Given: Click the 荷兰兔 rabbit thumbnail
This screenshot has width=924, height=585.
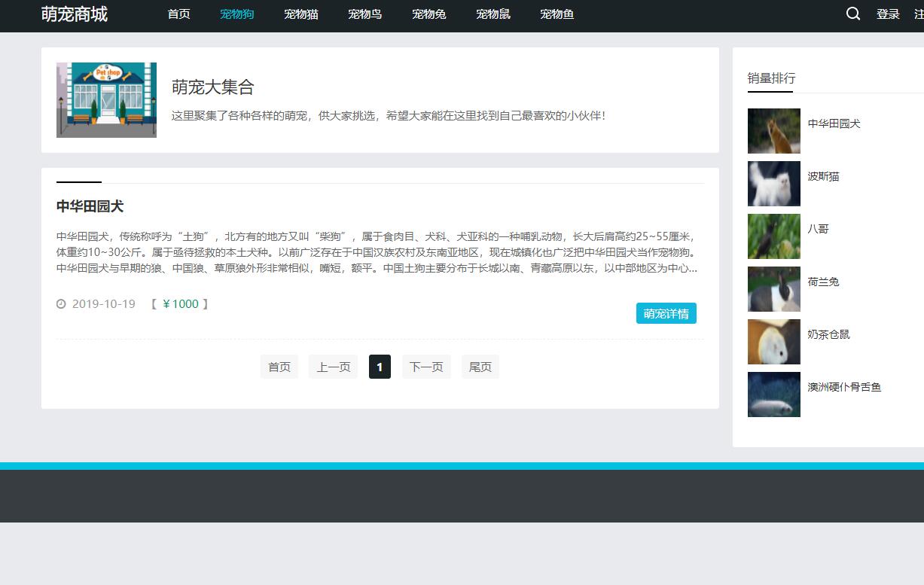Looking at the screenshot, I should pos(773,289).
